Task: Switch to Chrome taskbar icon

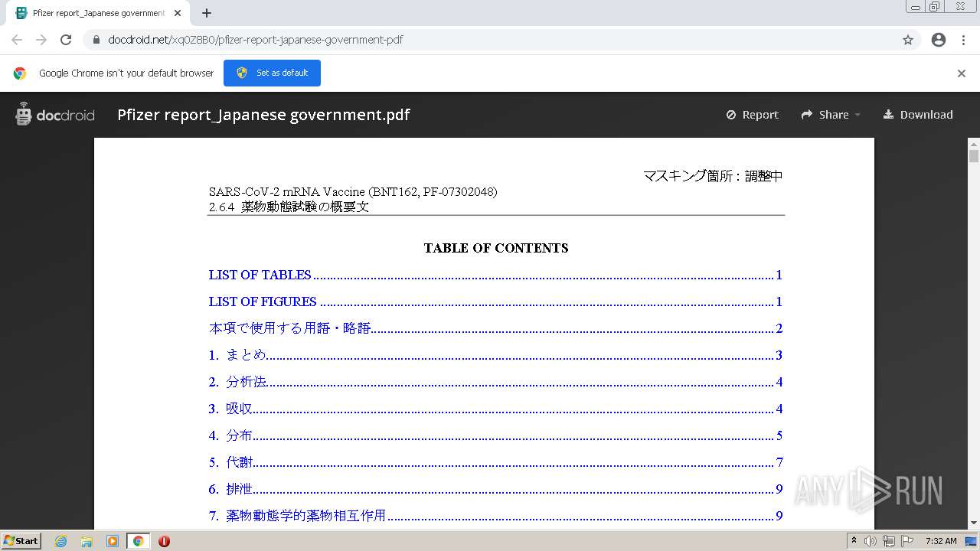Action: click(x=139, y=541)
